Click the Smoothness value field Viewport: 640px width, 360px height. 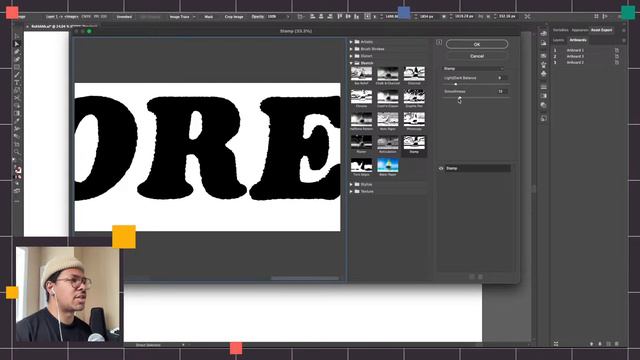502,91
